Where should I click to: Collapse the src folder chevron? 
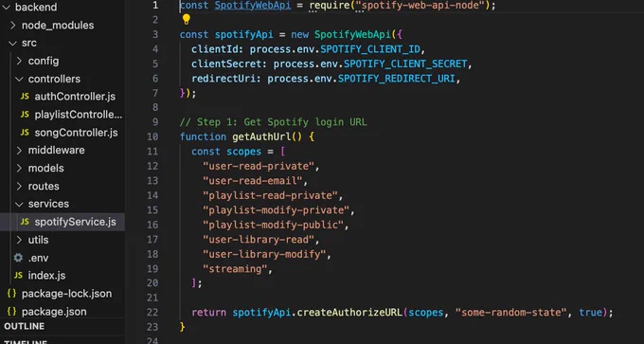tap(12, 44)
